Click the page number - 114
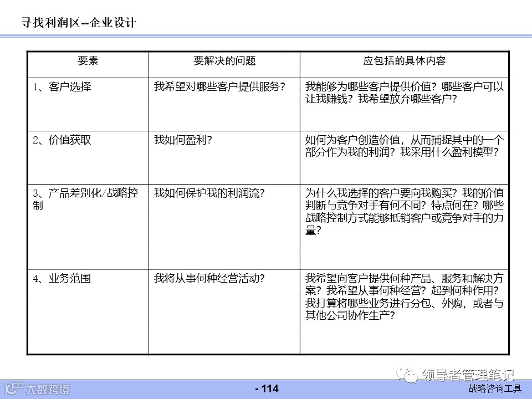Image resolution: width=532 pixels, height=399 pixels. point(267,389)
